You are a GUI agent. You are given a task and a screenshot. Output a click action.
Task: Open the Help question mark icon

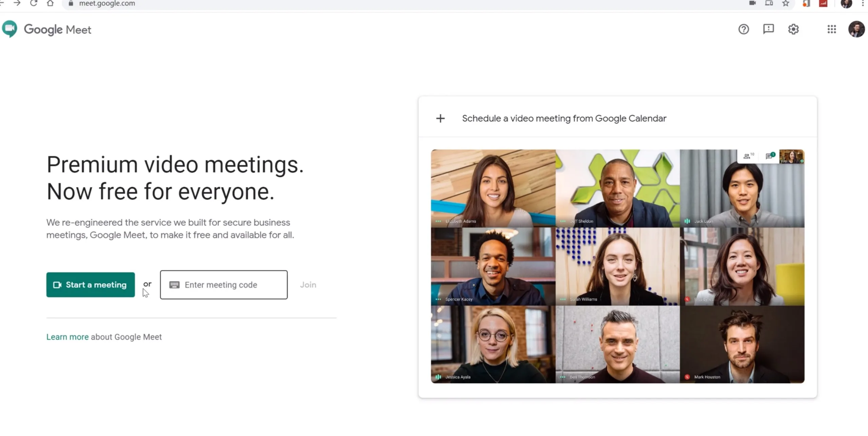744,29
